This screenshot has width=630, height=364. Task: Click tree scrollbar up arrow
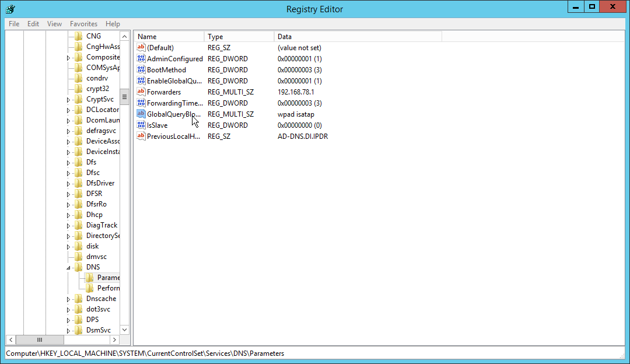pyautogui.click(x=125, y=37)
